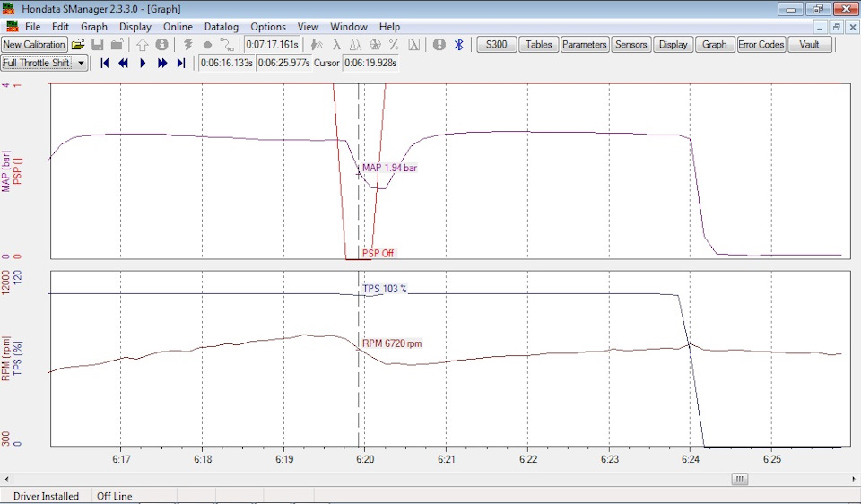The height and width of the screenshot is (504, 861).
Task: Click the 6:21 time axis label
Action: [x=447, y=459]
